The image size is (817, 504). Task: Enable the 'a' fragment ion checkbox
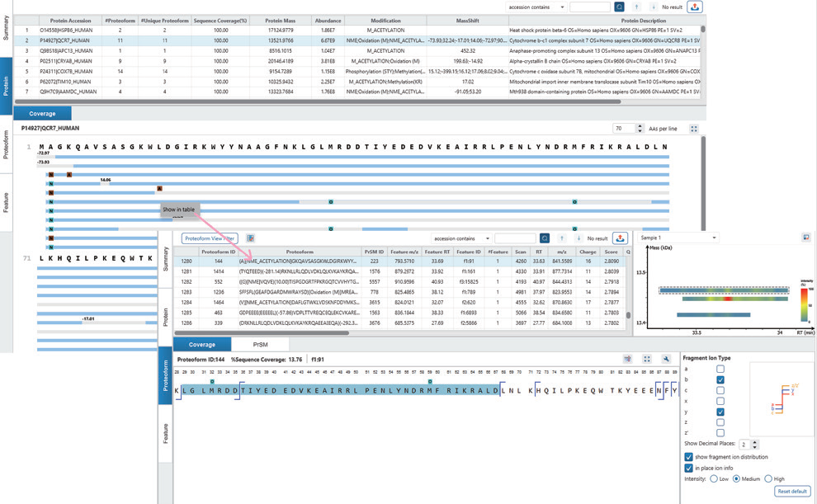(720, 369)
